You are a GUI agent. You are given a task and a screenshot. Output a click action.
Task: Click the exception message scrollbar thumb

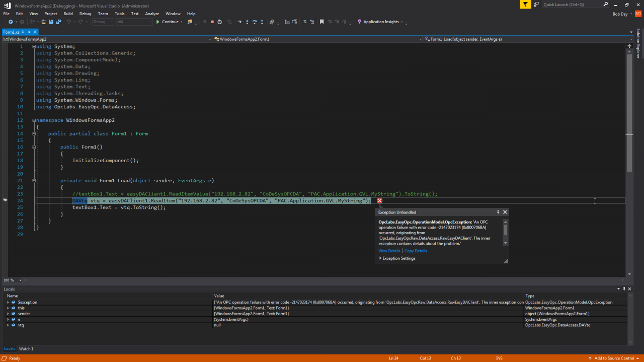click(506, 230)
